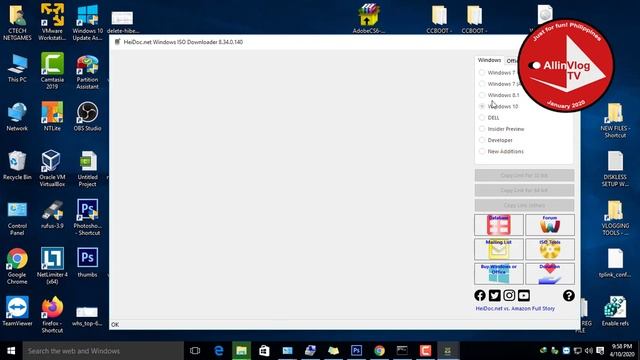Click the Copy Link (other) button
This screenshot has width=640, height=360.
coord(524,205)
